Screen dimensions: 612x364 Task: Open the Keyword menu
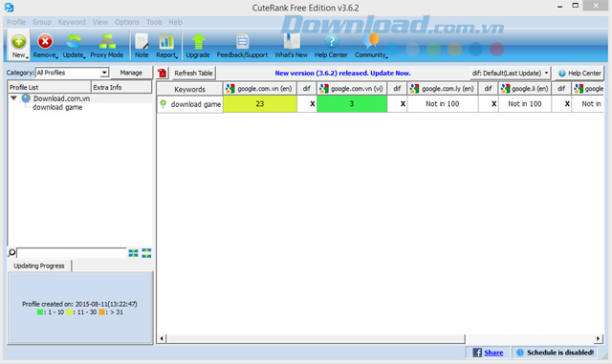tap(72, 22)
